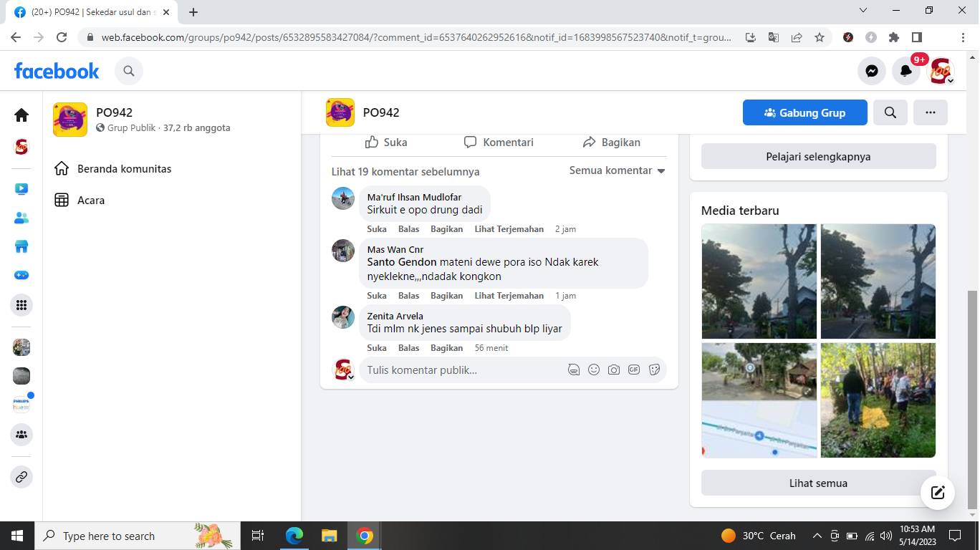Click the address bar URL

coord(416,37)
